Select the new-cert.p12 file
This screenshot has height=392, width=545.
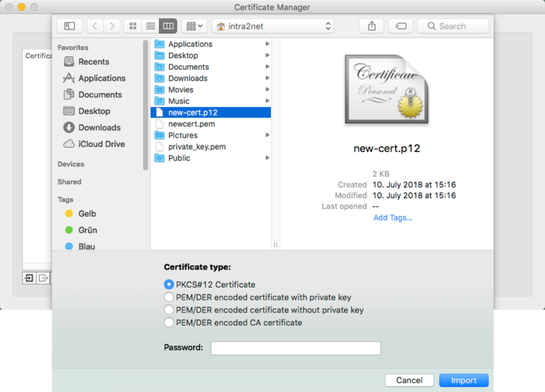click(210, 113)
